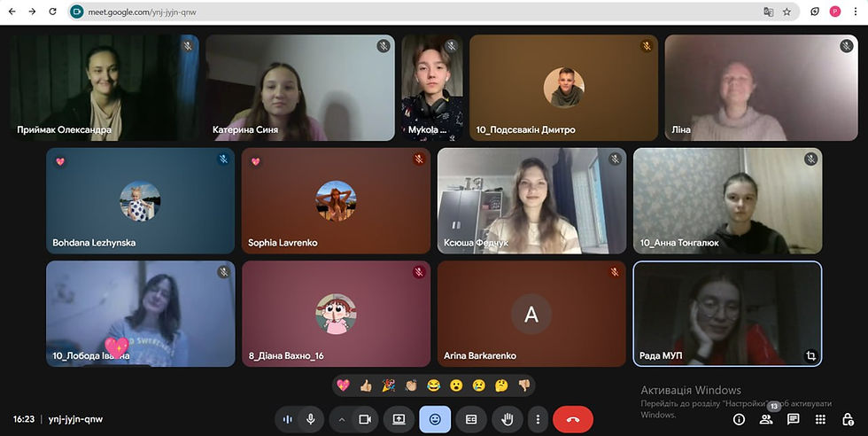The height and width of the screenshot is (436, 868).
Task: Toggle the camera on or off
Action: point(365,419)
